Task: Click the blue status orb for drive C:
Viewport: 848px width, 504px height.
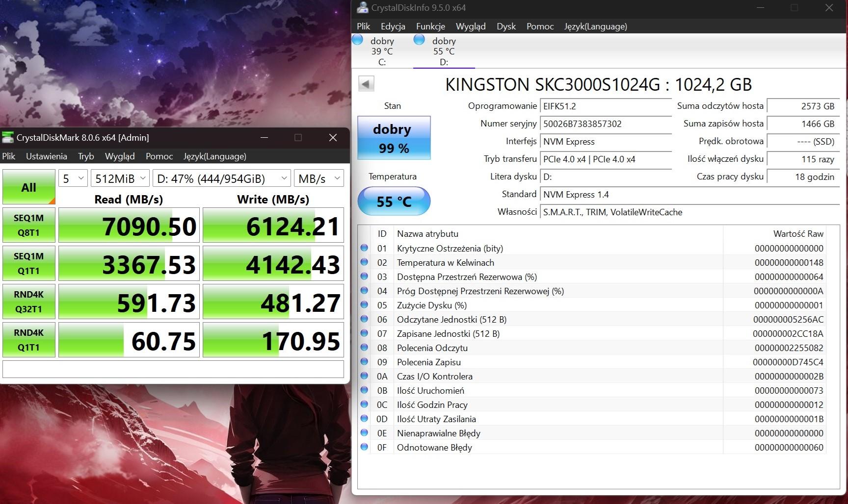Action: [x=358, y=40]
